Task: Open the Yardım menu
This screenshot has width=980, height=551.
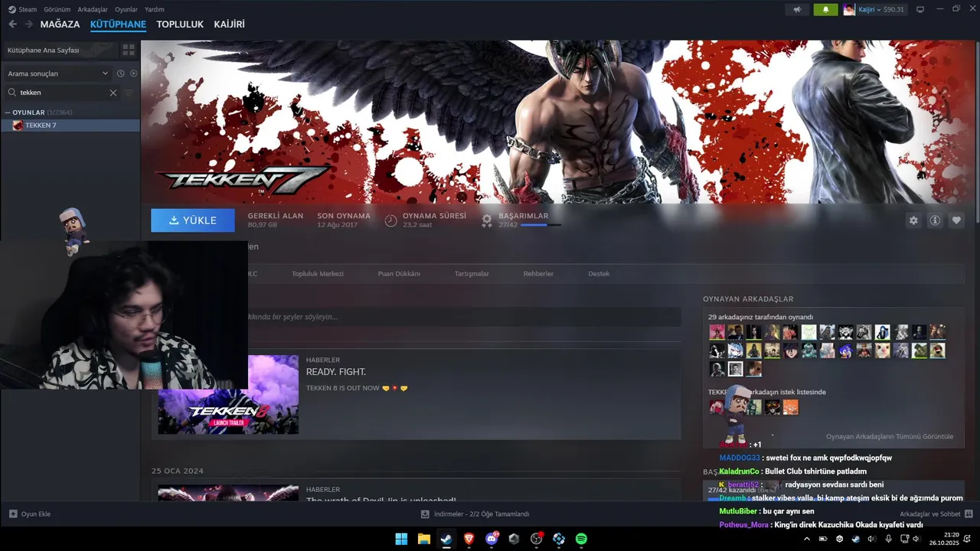Action: tap(155, 9)
